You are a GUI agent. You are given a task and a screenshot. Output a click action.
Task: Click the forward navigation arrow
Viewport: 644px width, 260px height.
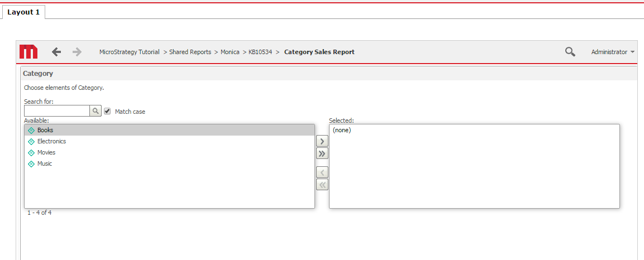pos(77,52)
